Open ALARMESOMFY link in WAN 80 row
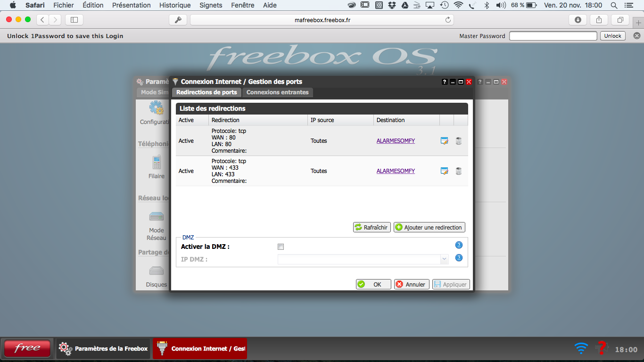The image size is (644, 362). click(396, 141)
